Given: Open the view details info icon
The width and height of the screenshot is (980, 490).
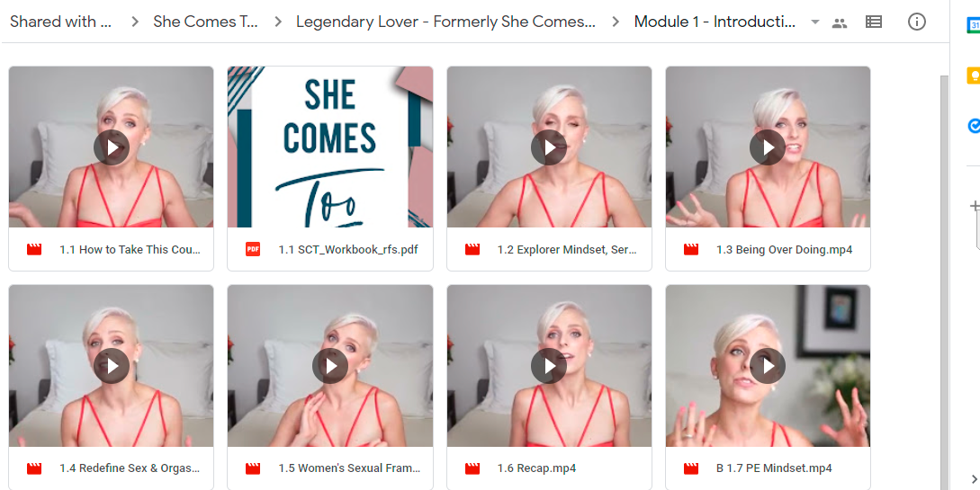Looking at the screenshot, I should (x=916, y=22).
